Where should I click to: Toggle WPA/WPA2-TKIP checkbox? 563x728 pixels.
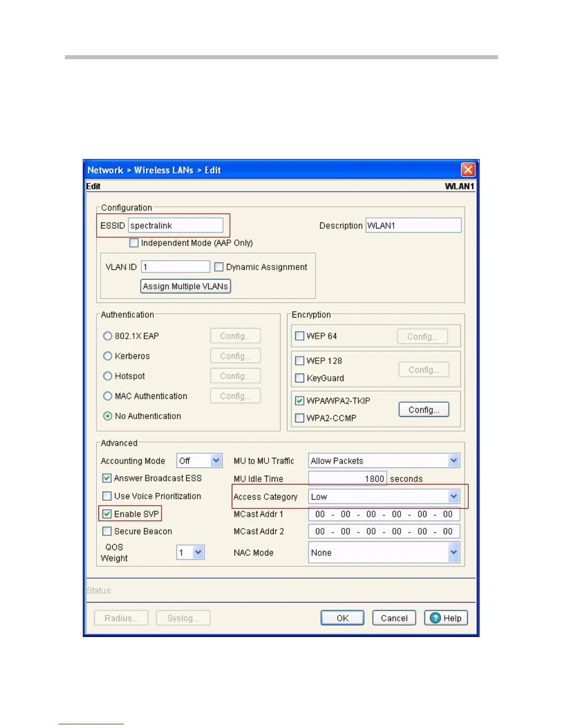click(299, 400)
